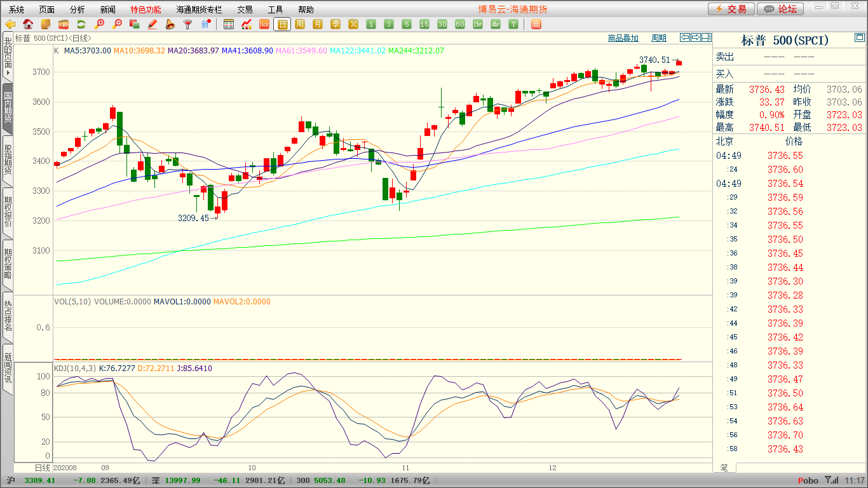Go back using the yellow arrow icon
This screenshot has height=488, width=868.
pos(10,24)
